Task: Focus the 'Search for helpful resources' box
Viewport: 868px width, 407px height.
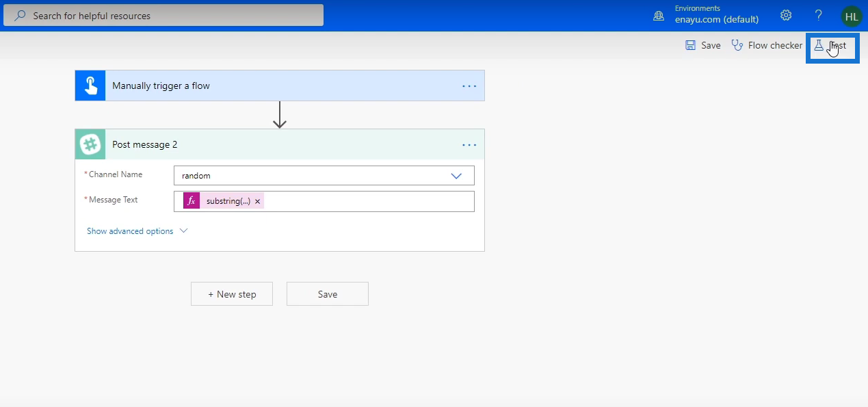Action: [163, 15]
